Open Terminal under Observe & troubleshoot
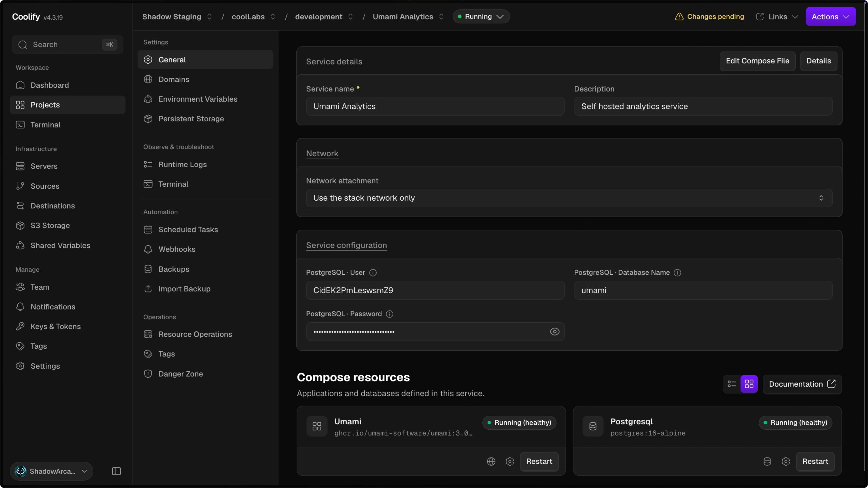The image size is (868, 488). pos(205,184)
